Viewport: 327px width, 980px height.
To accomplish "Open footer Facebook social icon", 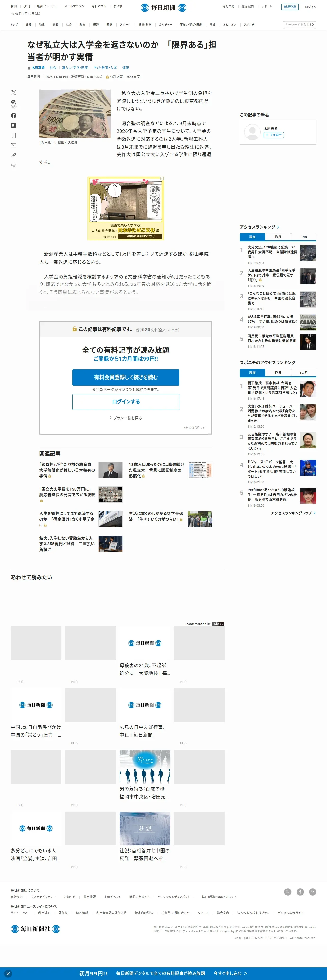I will [x=300, y=892].
